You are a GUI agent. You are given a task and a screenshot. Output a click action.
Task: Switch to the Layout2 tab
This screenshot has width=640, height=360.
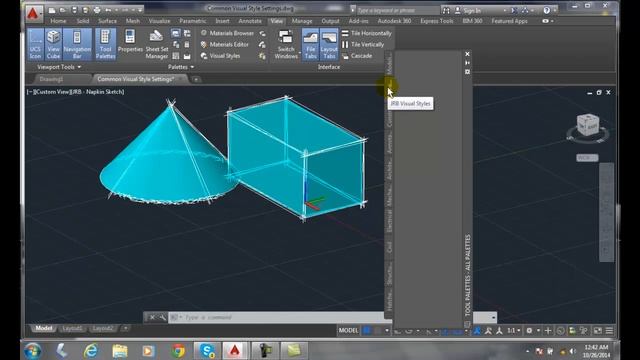(102, 328)
